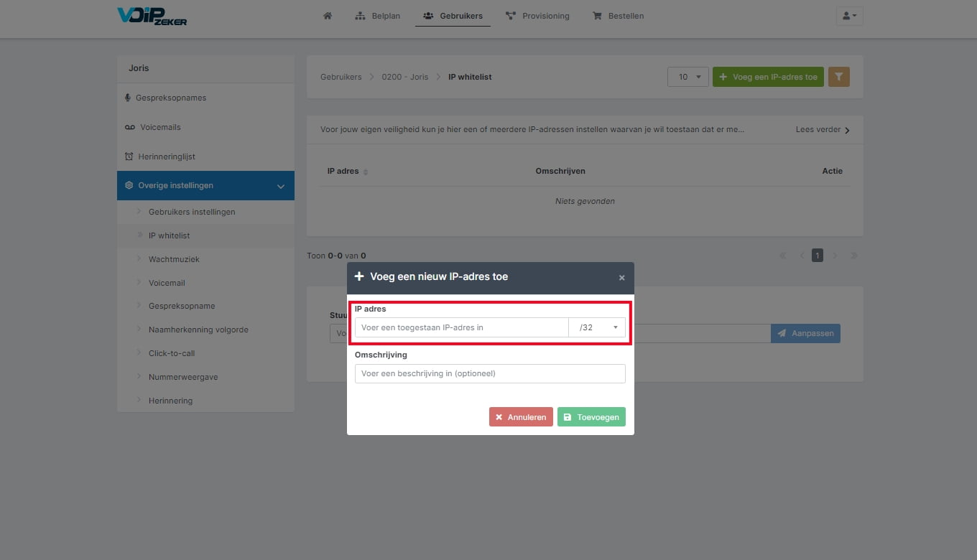Image resolution: width=977 pixels, height=560 pixels.
Task: Open Voicemails in sidebar
Action: pos(205,127)
